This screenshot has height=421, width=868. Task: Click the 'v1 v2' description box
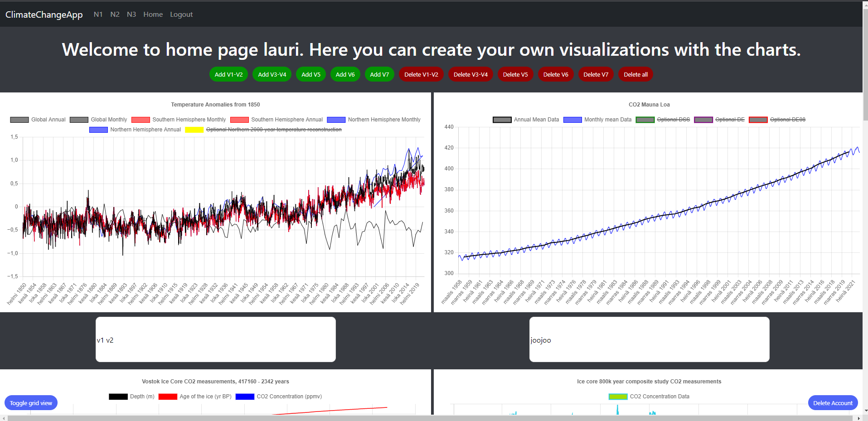(216, 339)
